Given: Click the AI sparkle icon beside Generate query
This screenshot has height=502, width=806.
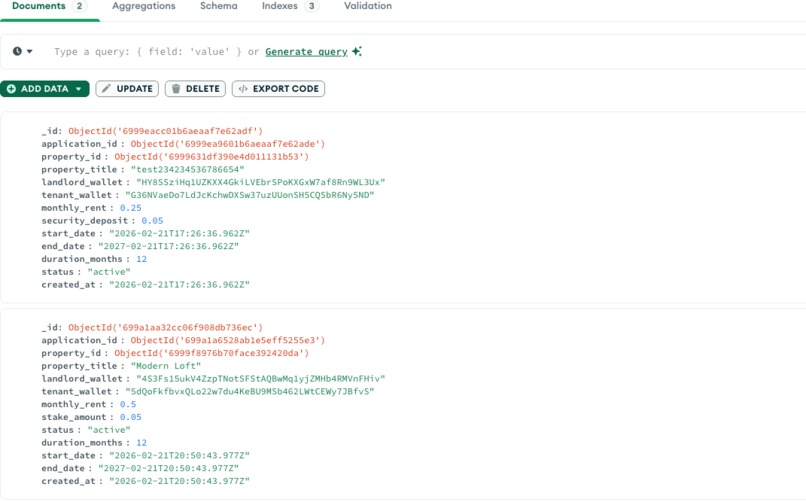Looking at the screenshot, I should tap(357, 51).
